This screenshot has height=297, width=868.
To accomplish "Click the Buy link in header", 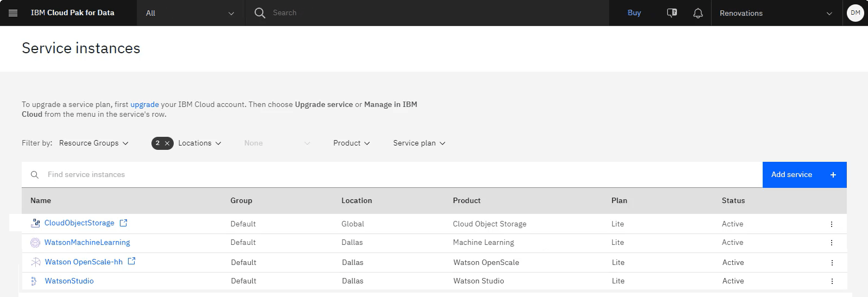I will click(634, 13).
